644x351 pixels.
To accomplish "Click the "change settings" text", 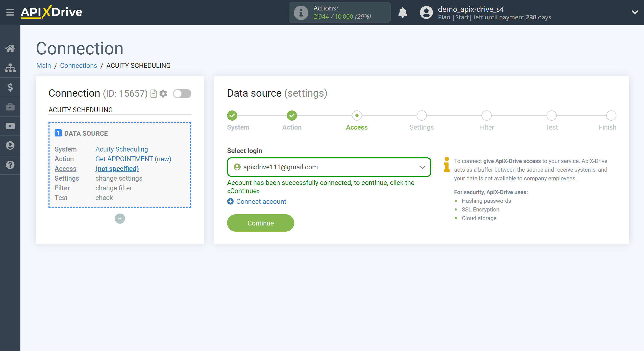I will pos(119,178).
